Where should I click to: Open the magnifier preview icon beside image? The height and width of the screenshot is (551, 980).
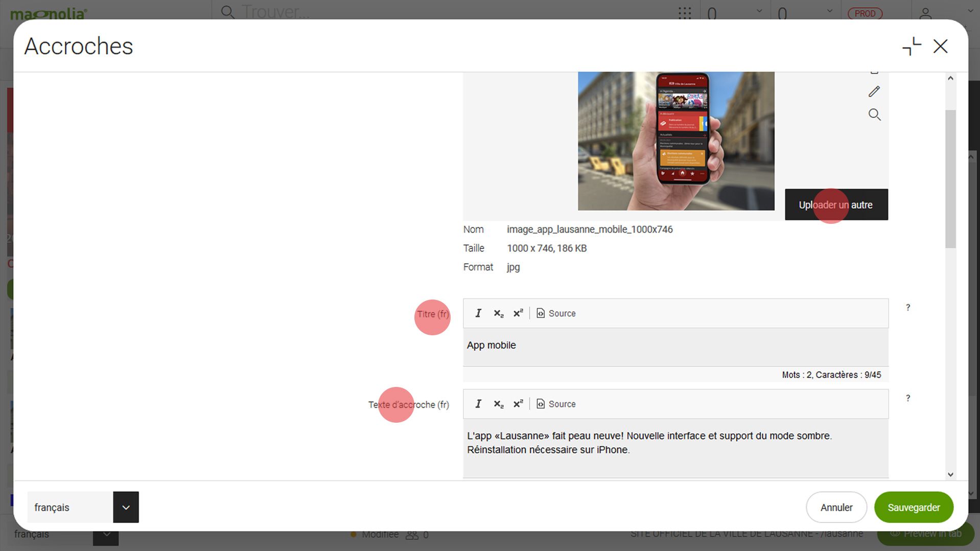click(x=874, y=114)
